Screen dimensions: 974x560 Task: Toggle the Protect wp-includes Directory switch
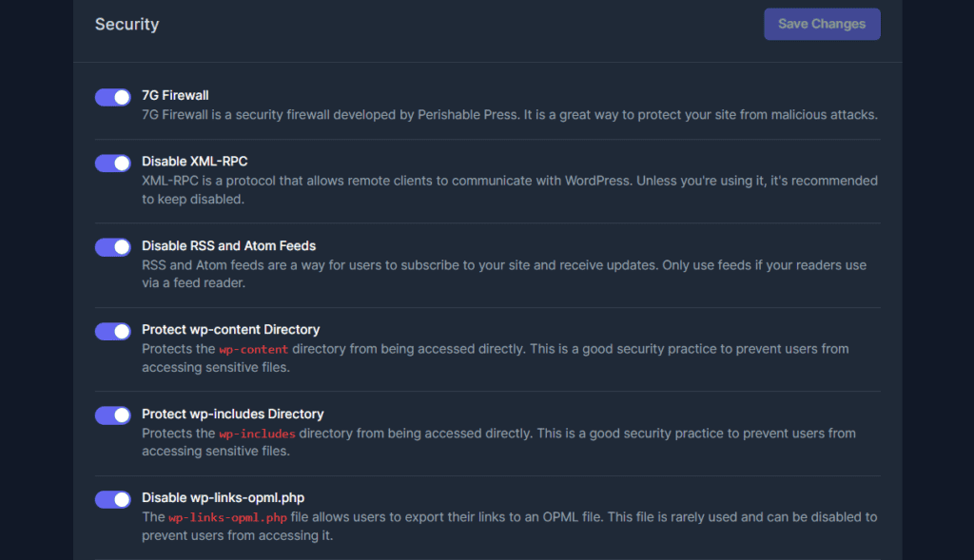click(x=112, y=415)
